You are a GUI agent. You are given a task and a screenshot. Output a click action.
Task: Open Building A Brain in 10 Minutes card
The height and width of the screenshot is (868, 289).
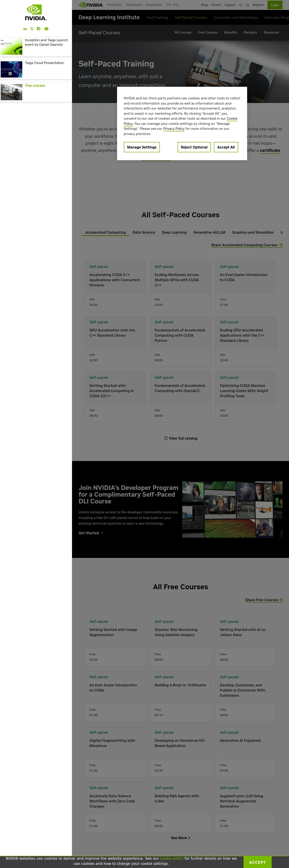click(x=180, y=697)
